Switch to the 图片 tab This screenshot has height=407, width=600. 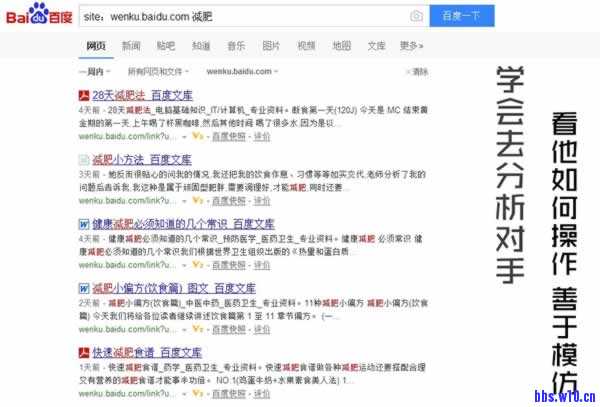(271, 45)
